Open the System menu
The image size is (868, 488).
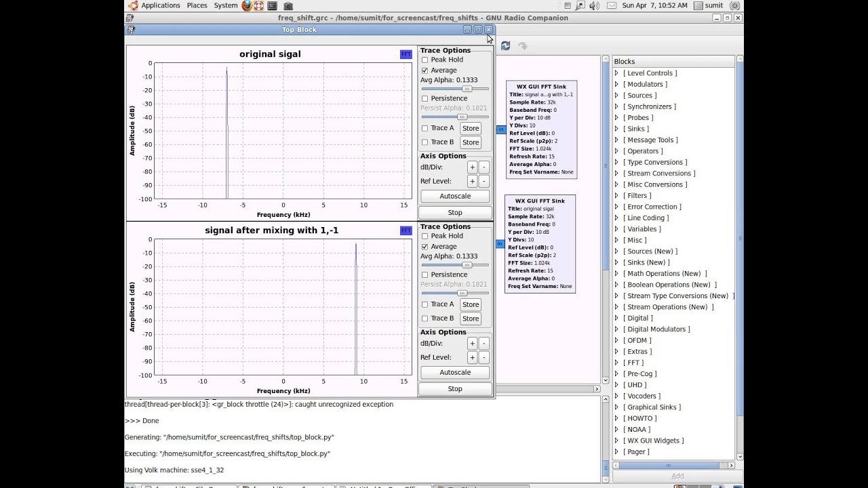point(226,5)
